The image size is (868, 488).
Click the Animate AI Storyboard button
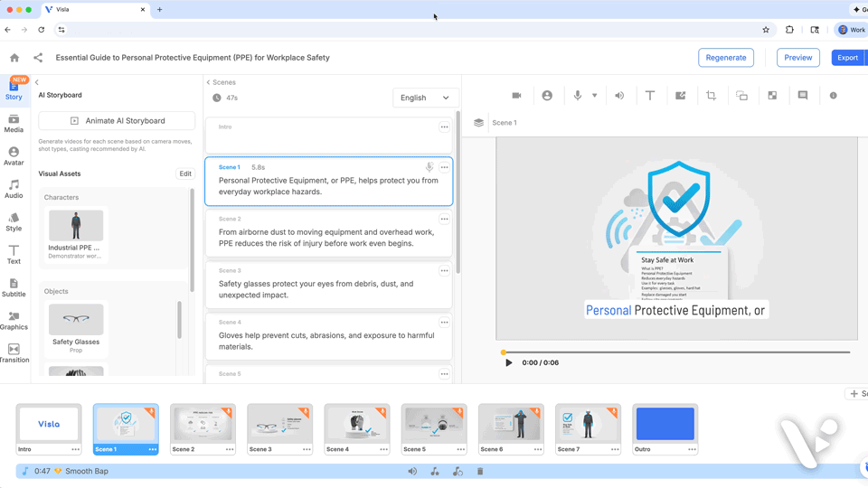pyautogui.click(x=117, y=120)
